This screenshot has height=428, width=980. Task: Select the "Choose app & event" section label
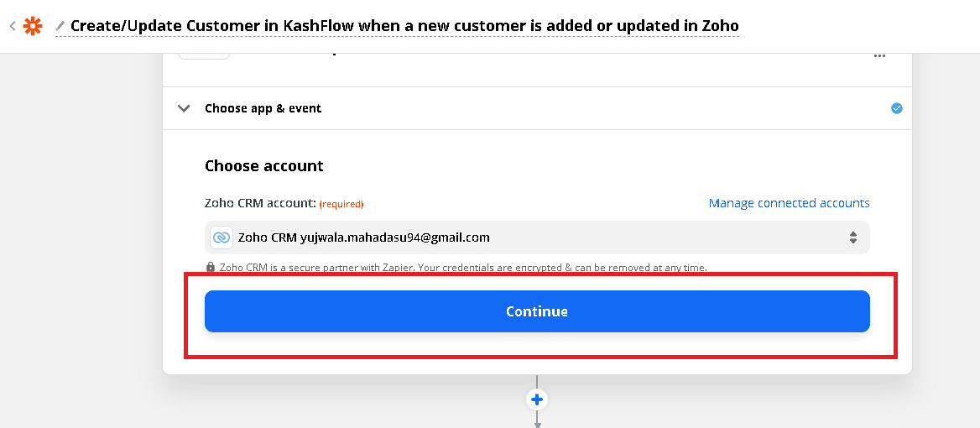coord(263,108)
